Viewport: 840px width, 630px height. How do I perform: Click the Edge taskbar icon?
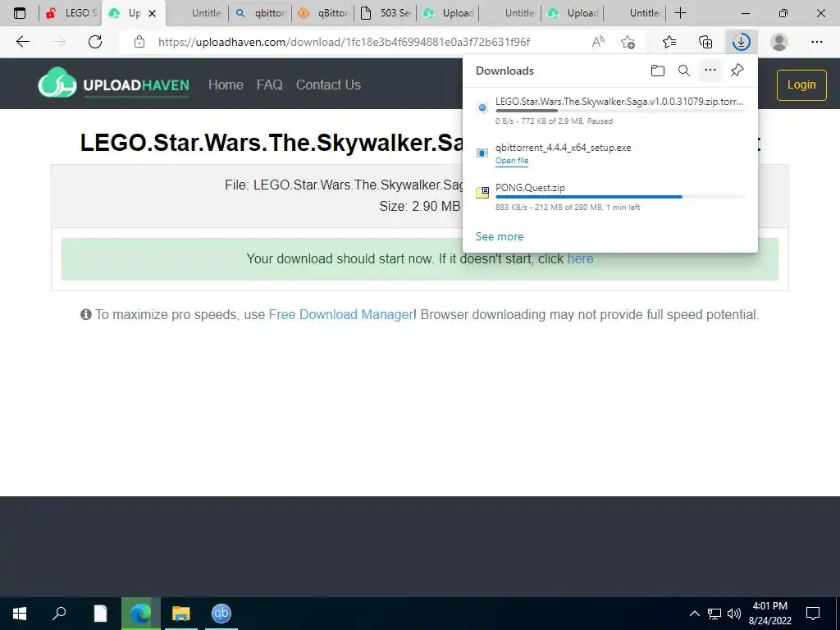click(x=141, y=614)
